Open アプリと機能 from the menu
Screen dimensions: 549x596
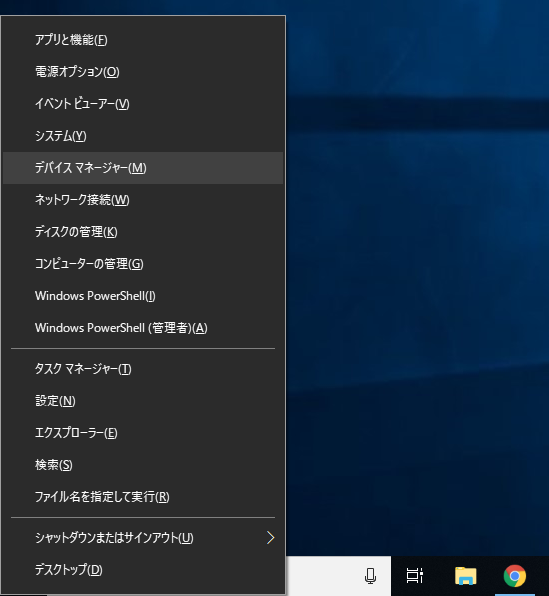[x=143, y=40]
